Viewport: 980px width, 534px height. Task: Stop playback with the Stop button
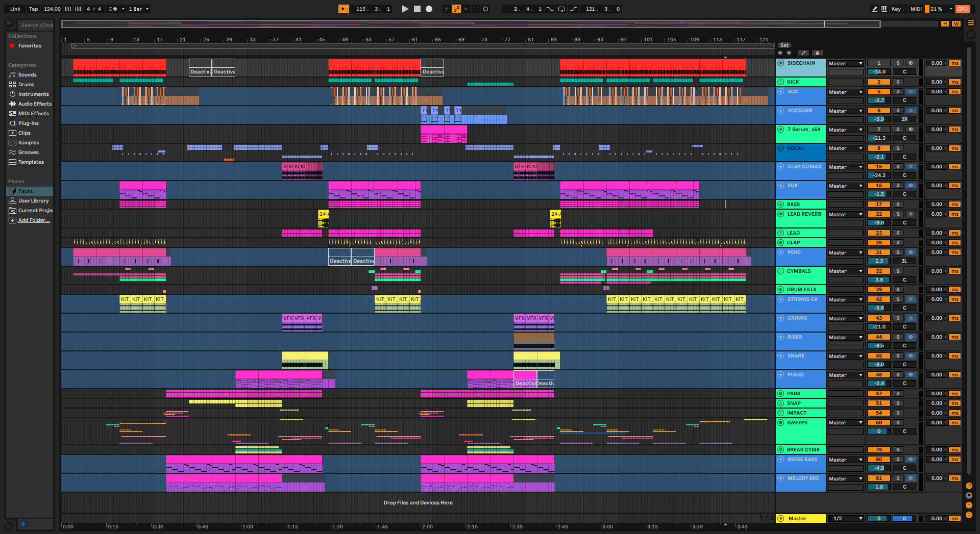[x=417, y=9]
